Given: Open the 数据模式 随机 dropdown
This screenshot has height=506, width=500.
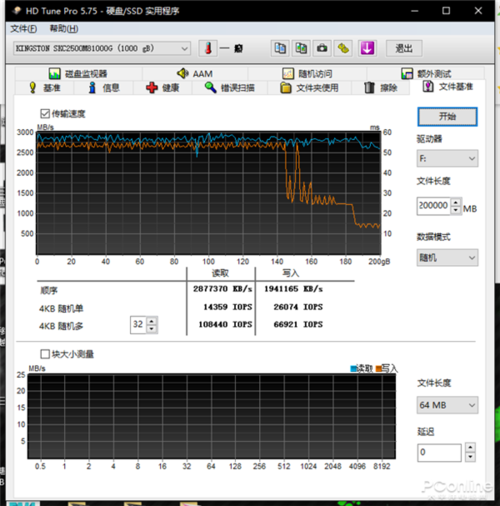Looking at the screenshot, I should 447,258.
